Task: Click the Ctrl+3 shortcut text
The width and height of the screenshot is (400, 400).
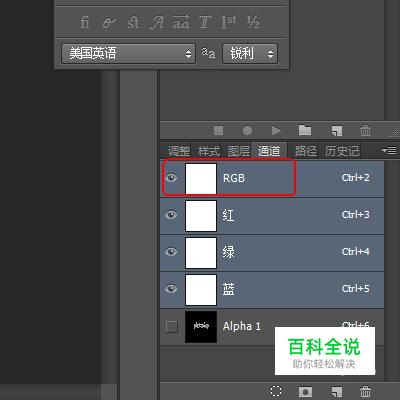Action: click(x=355, y=215)
